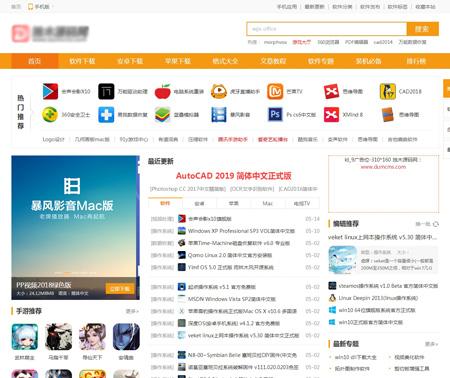Viewport: 450px width, 378px height.
Task: Open the 排行榜 nav menu
Action: click(x=416, y=61)
